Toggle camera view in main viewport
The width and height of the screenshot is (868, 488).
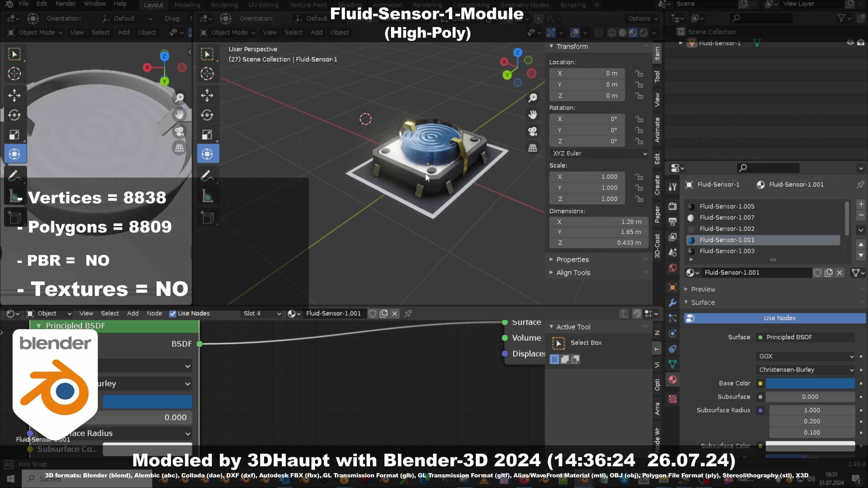(532, 131)
